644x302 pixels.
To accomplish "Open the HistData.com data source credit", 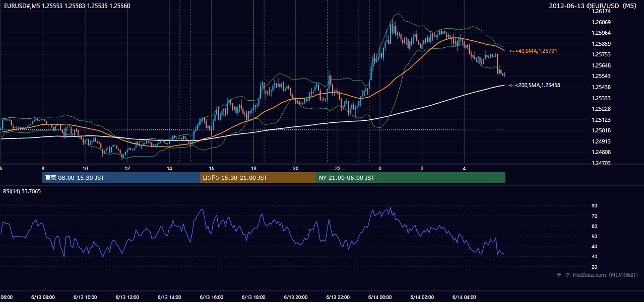I will [598, 275].
